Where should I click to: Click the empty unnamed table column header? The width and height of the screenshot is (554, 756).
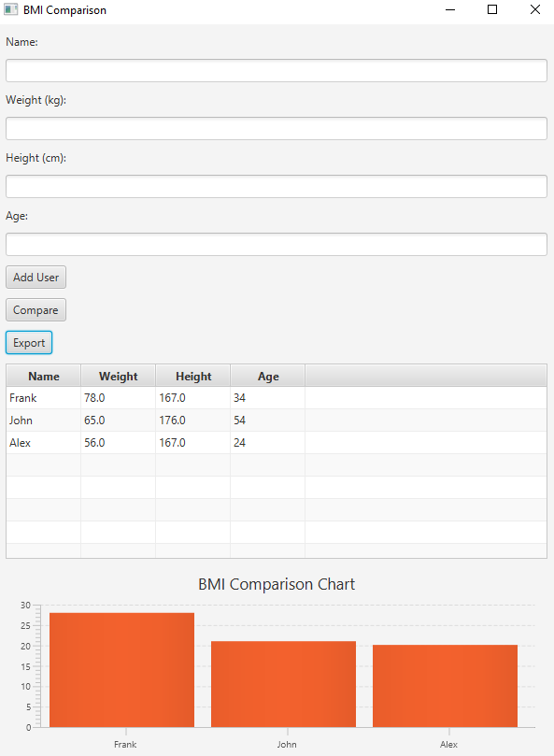[425, 375]
